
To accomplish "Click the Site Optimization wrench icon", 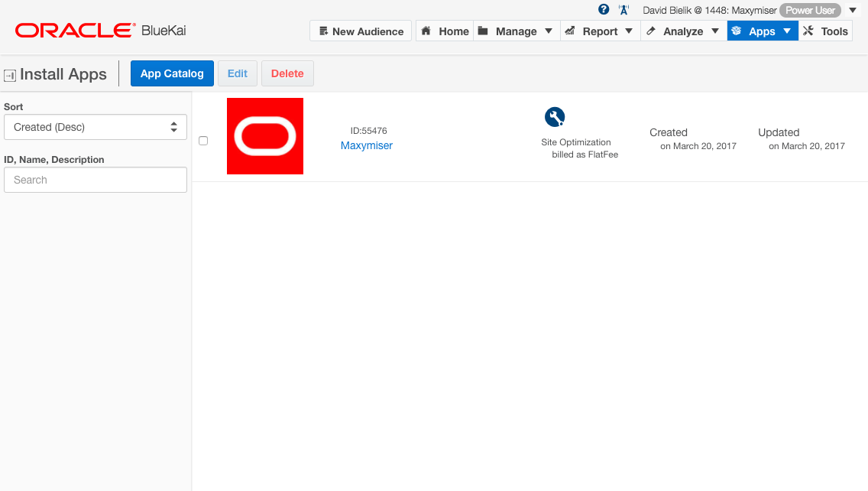I will 555,117.
